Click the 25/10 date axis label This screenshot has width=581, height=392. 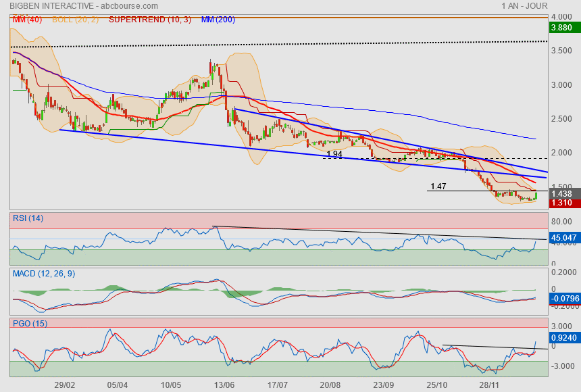[437, 385]
